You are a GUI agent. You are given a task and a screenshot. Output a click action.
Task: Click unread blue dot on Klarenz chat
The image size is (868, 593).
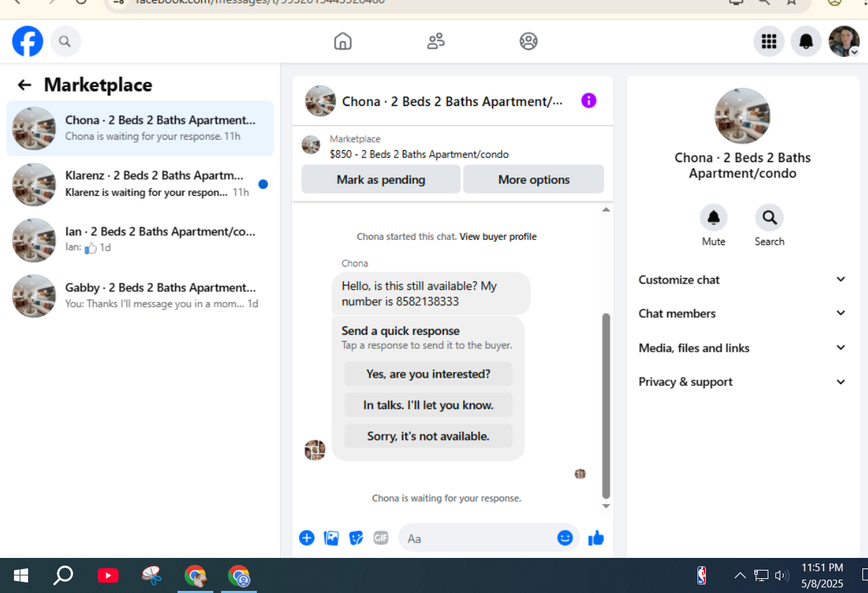coord(263,185)
